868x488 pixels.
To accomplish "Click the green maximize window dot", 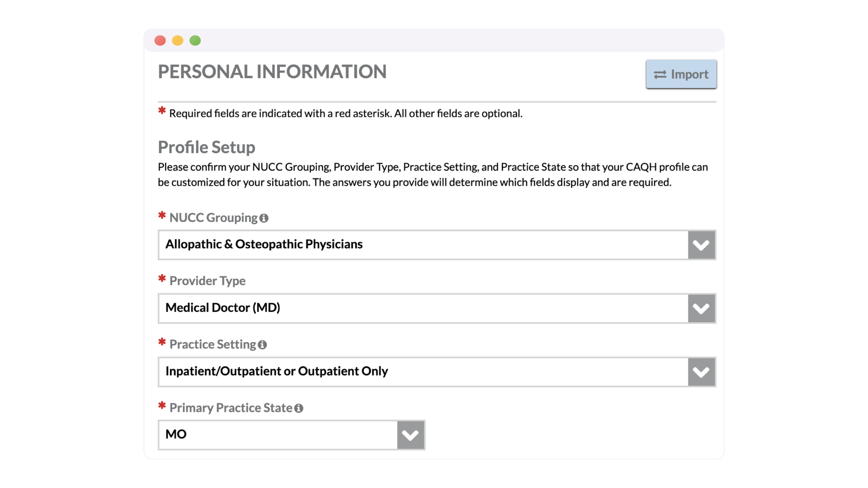I will (x=195, y=41).
